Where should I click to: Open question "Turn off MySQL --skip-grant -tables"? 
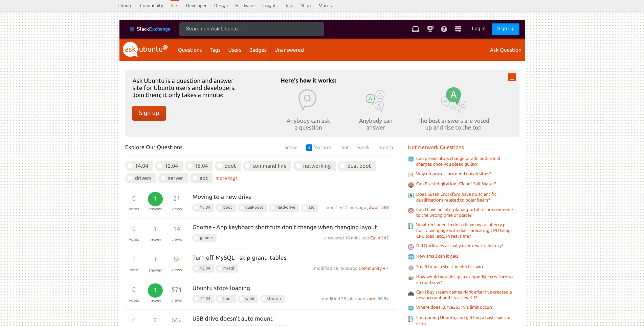[239, 258]
